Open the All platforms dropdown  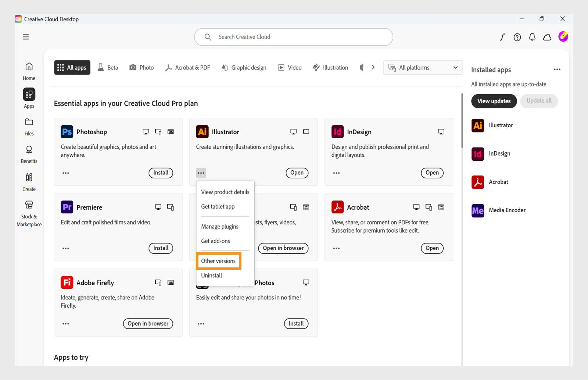pyautogui.click(x=423, y=67)
